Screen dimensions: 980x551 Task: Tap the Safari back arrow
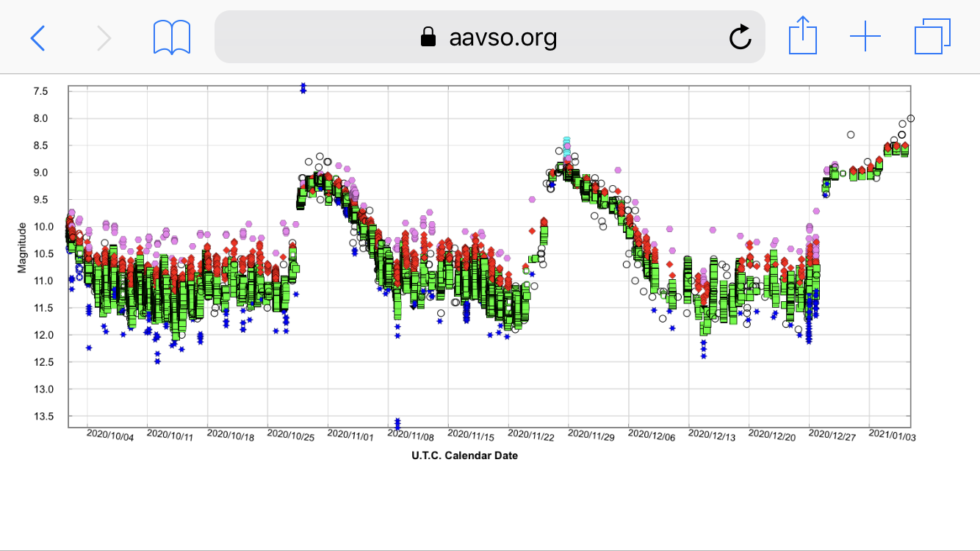pos(37,37)
